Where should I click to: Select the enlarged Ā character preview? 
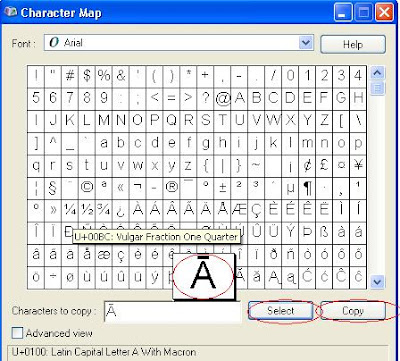(204, 276)
